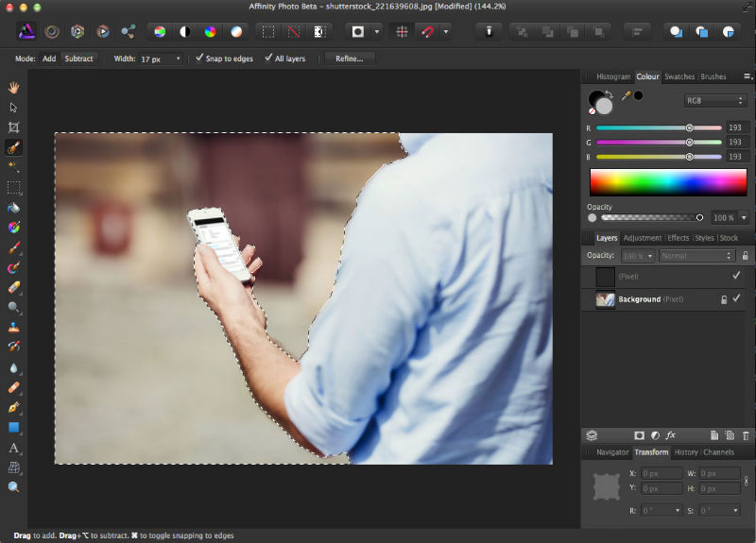This screenshot has height=543, width=756.
Task: Click the delete layer trash icon
Action: click(745, 435)
